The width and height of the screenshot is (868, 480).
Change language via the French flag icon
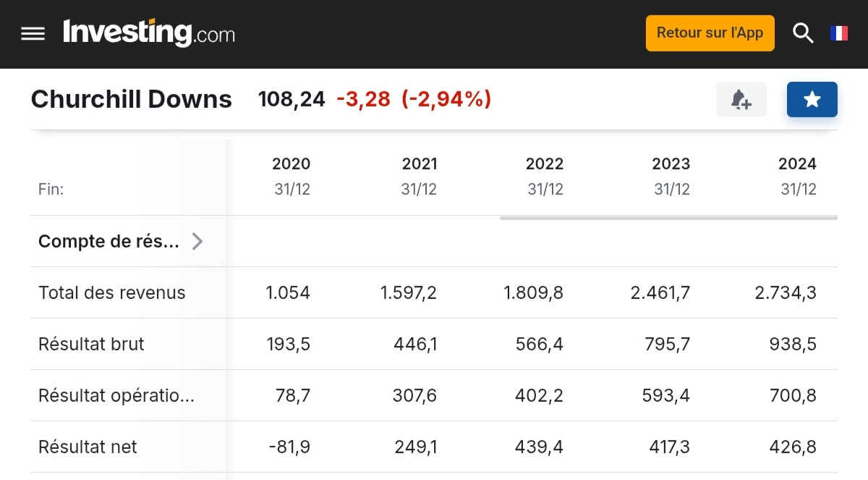pos(839,33)
